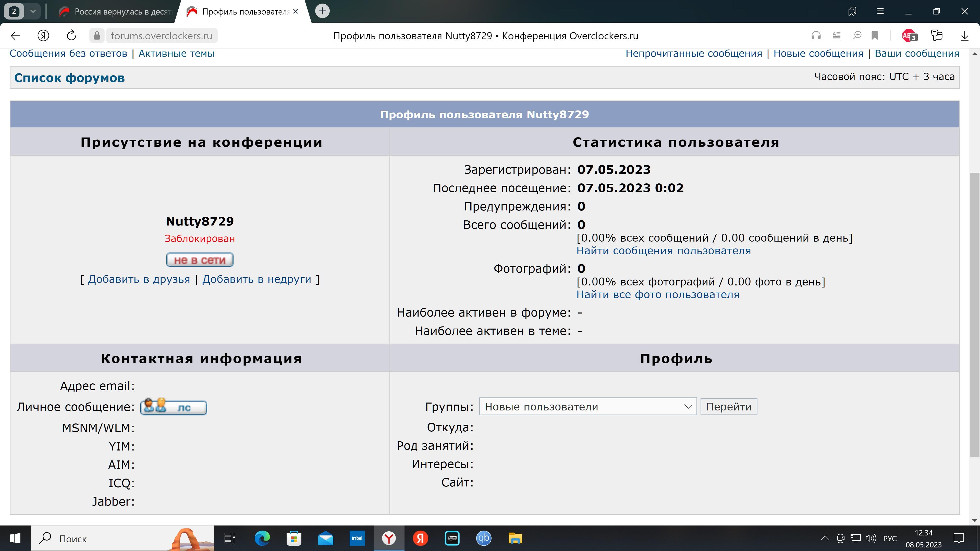
Task: Open 'Непрочитанные сообщения' link
Action: (694, 54)
